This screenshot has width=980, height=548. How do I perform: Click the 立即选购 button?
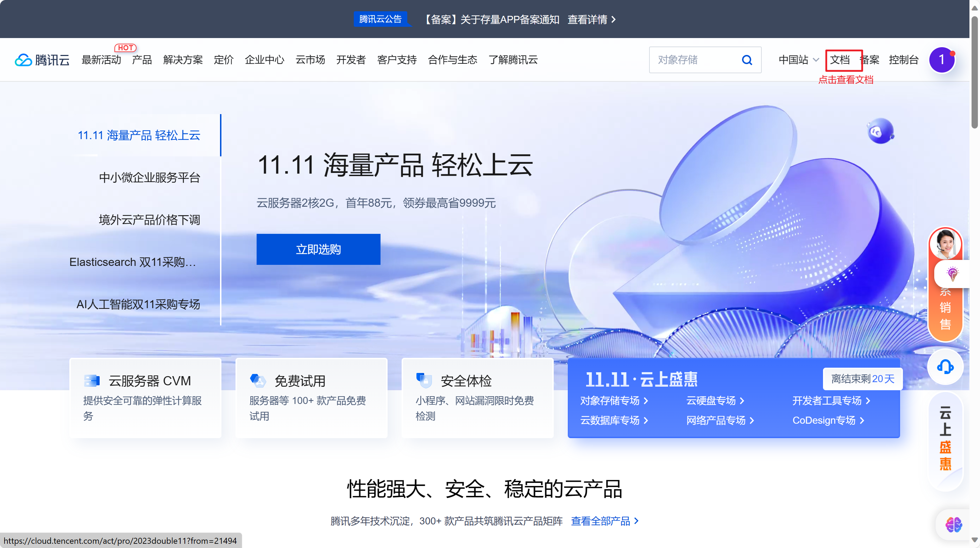click(318, 249)
